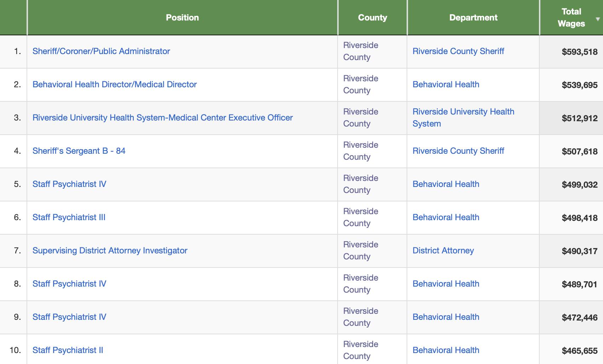
Task: Open Staff Psychiatrist IV link earning $472,446
Action: coord(69,317)
